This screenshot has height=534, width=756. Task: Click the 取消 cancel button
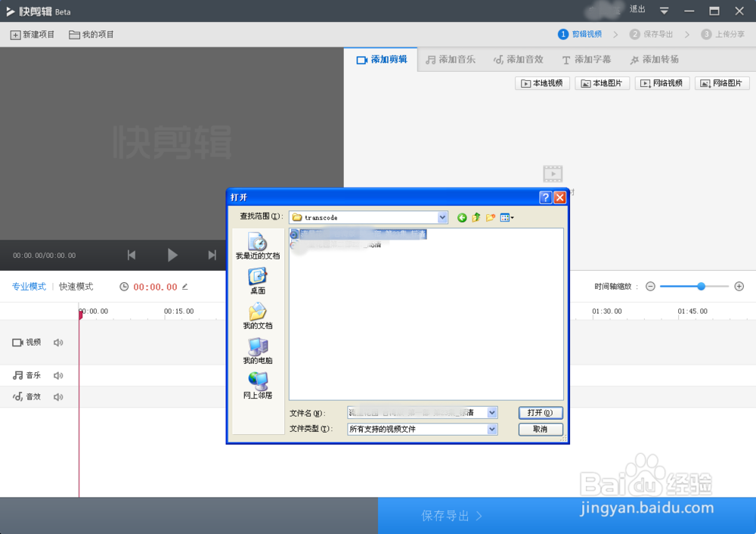point(541,430)
